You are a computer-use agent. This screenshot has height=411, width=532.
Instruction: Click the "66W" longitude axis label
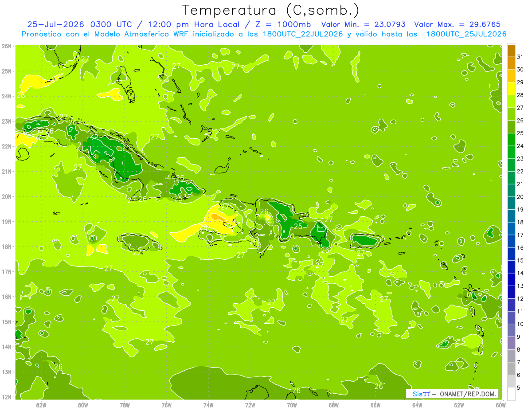375,405
